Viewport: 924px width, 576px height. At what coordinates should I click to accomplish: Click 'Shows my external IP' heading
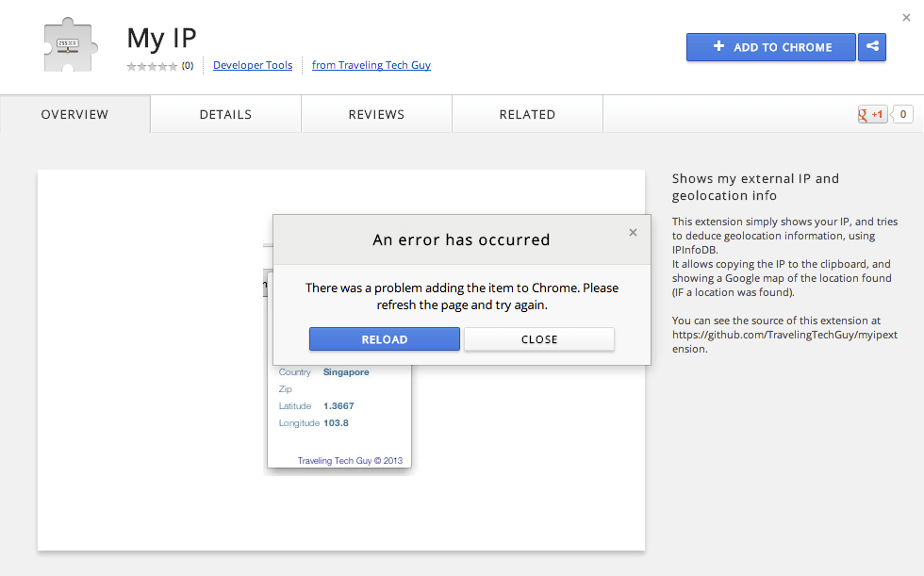[x=755, y=187]
